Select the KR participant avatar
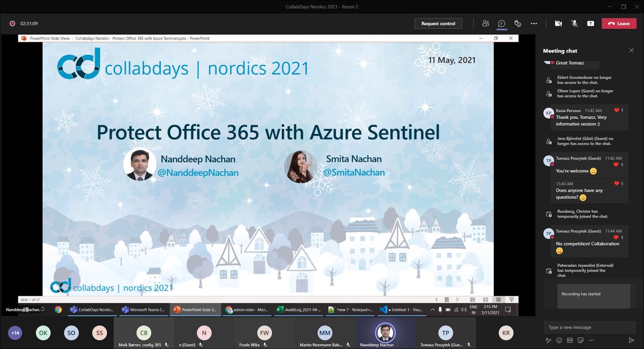The height and width of the screenshot is (349, 644). pos(506,333)
